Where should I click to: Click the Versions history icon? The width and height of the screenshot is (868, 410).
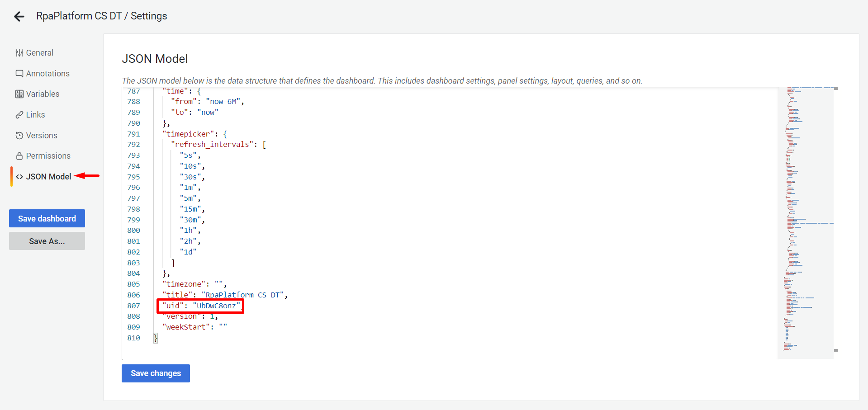19,136
